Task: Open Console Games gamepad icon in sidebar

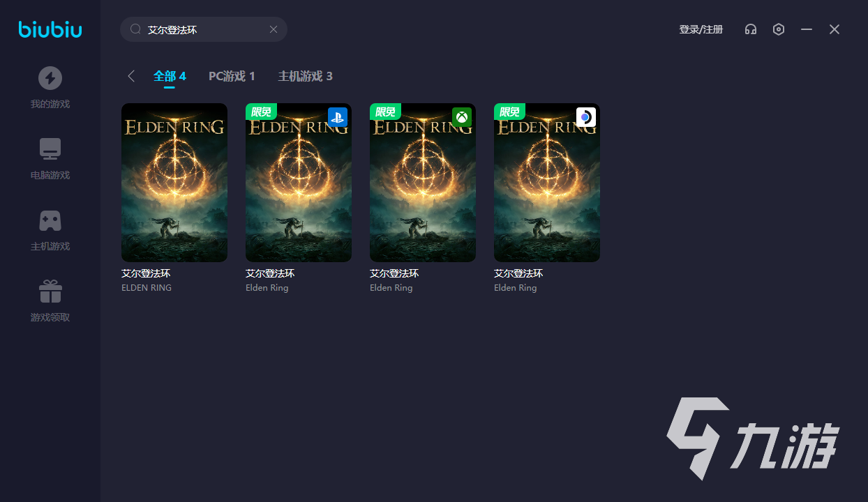Action: tap(50, 220)
